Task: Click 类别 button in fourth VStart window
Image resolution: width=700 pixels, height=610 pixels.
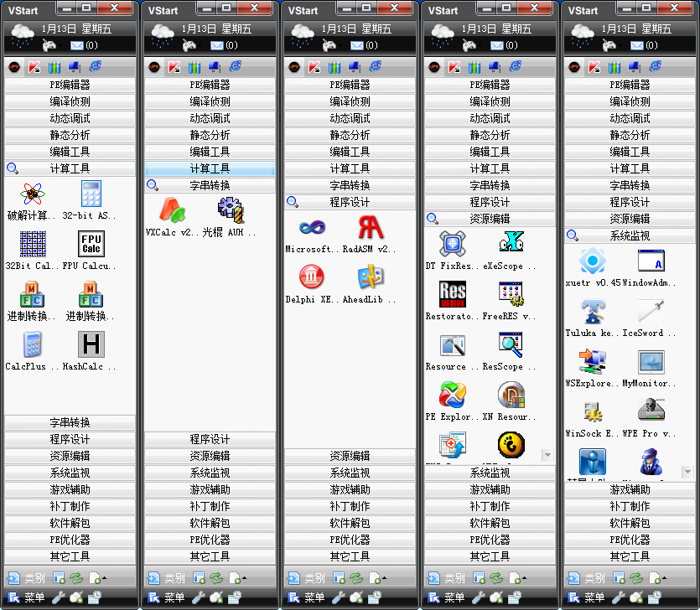Action: [x=447, y=578]
